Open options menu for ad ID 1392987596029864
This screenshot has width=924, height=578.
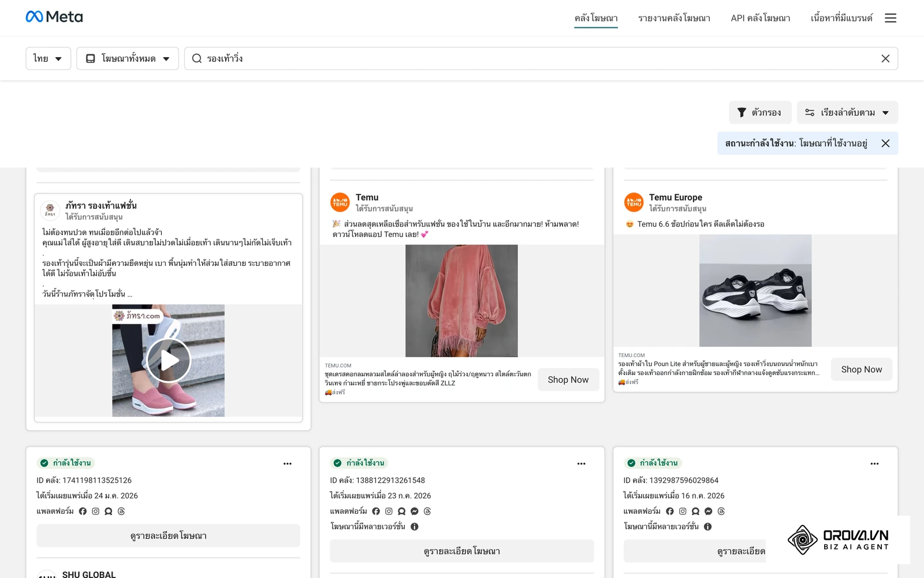pos(875,464)
